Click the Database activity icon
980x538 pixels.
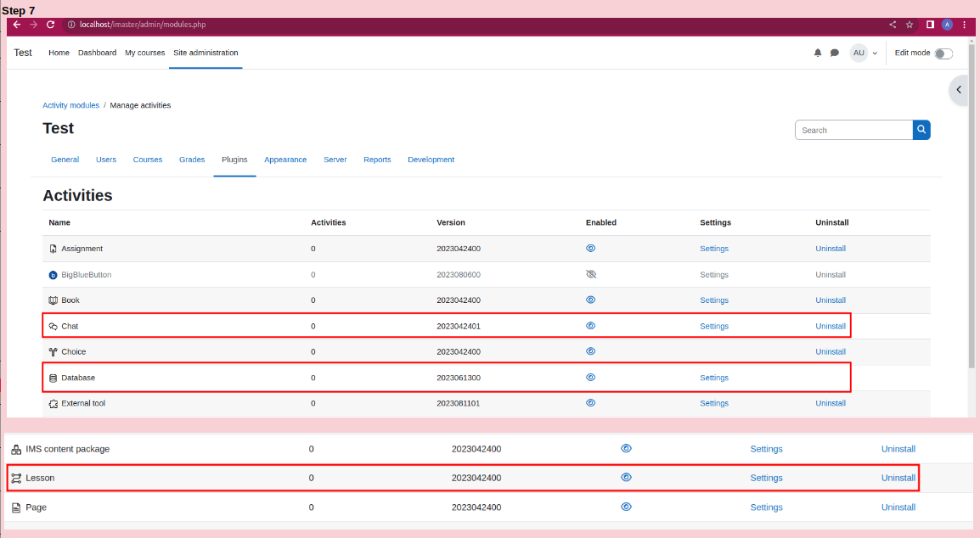click(x=54, y=378)
